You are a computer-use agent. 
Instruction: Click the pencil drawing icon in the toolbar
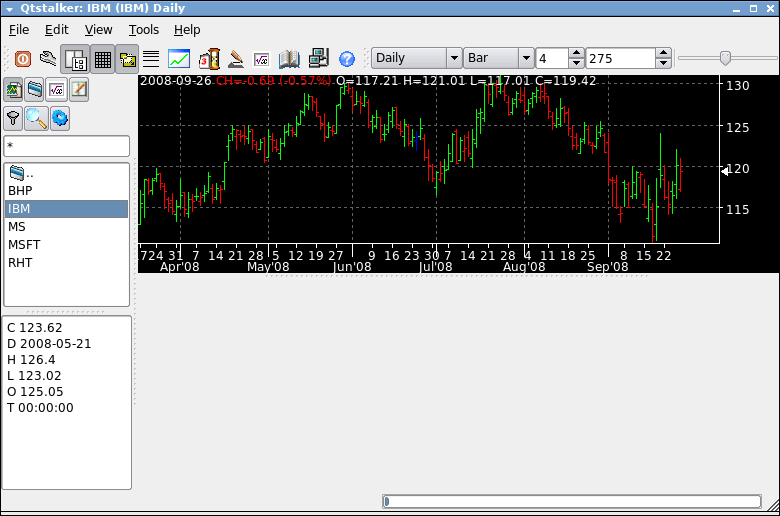[236, 59]
